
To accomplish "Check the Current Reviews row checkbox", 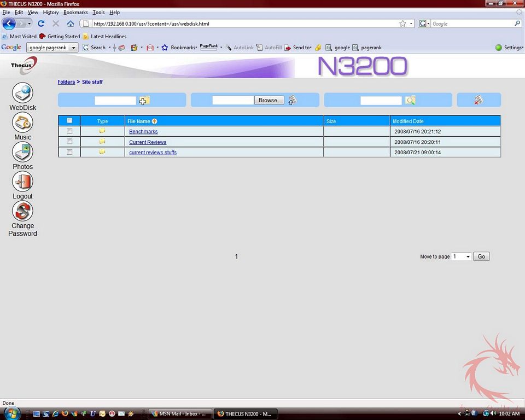I will click(x=69, y=141).
